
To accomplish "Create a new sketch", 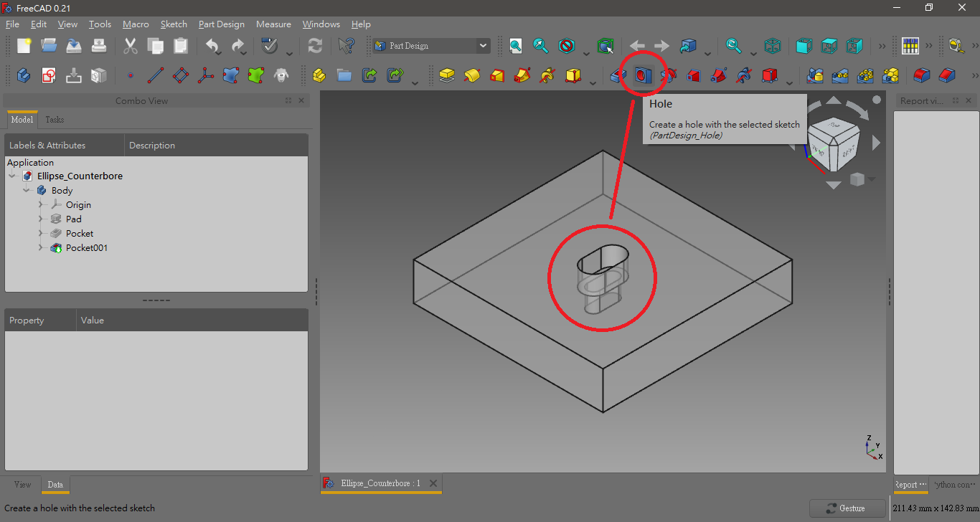I will pyautogui.click(x=48, y=75).
